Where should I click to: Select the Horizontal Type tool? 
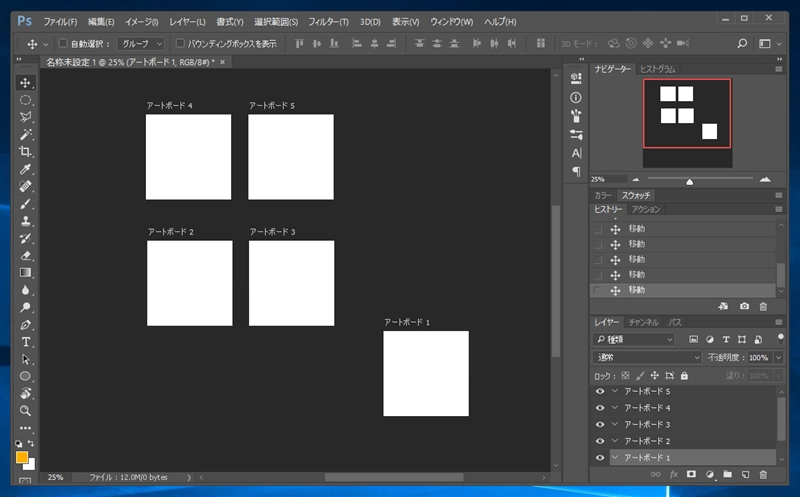[x=26, y=341]
